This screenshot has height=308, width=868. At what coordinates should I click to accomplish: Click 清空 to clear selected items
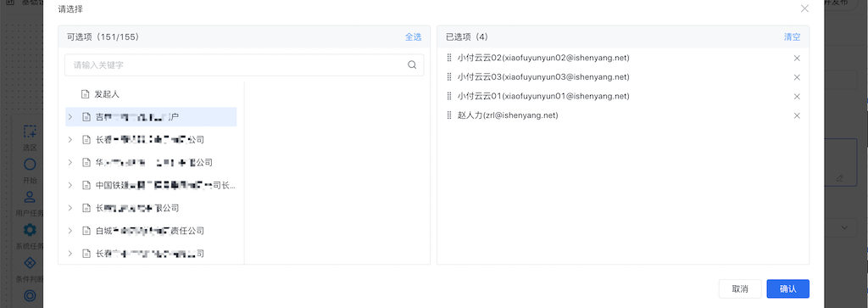click(792, 37)
